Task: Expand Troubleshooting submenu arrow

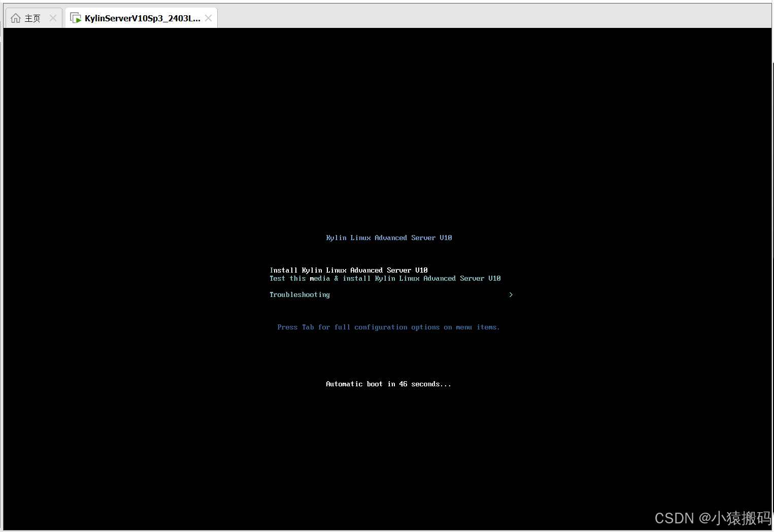Action: (511, 294)
